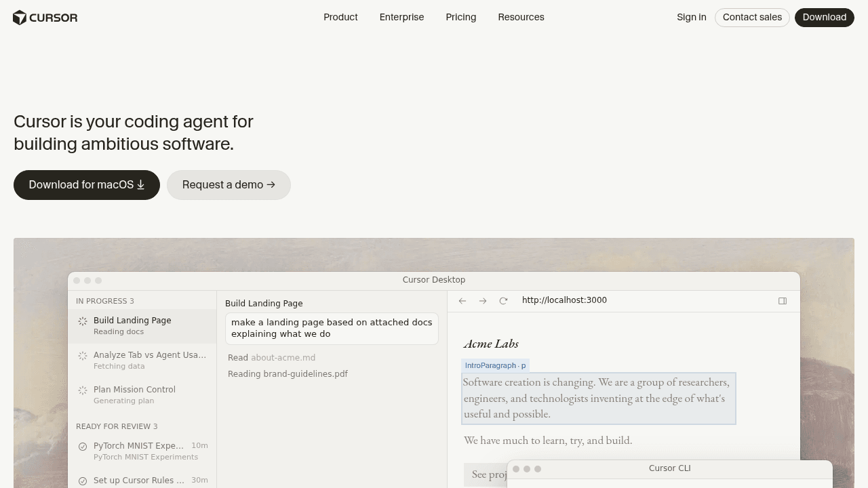Toggle the side panel icon in browser bar

pyautogui.click(x=783, y=301)
